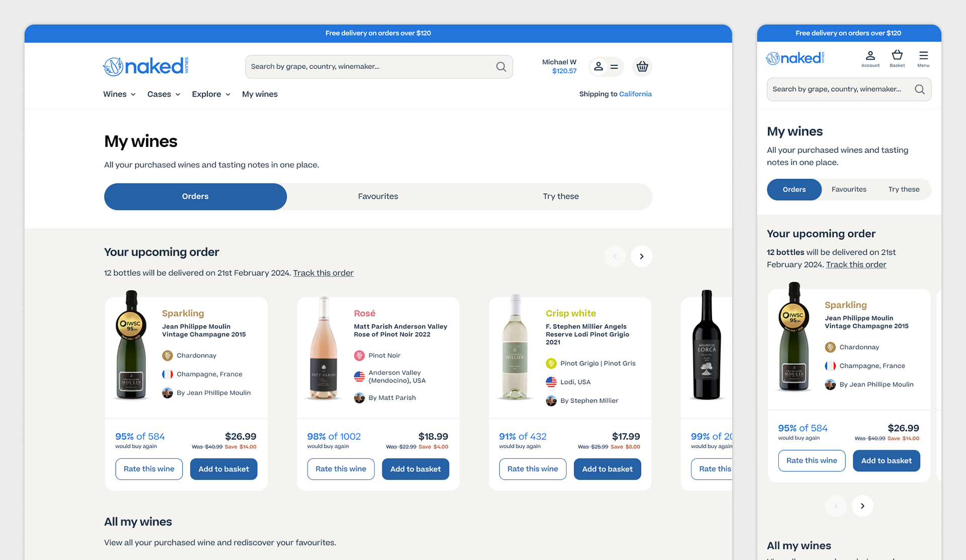Image resolution: width=966 pixels, height=560 pixels.
Task: Switch to the desktop Favourites tab
Action: (378, 196)
